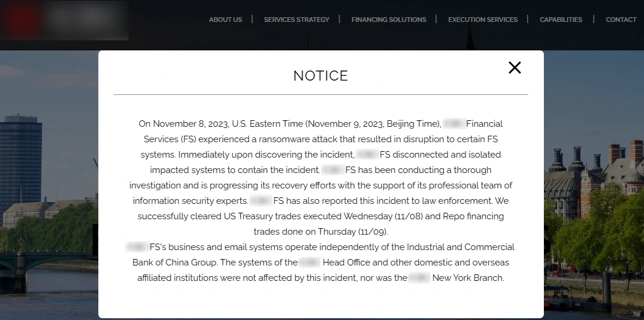The width and height of the screenshot is (644, 320).
Task: Open the Contact page link
Action: coord(621,20)
